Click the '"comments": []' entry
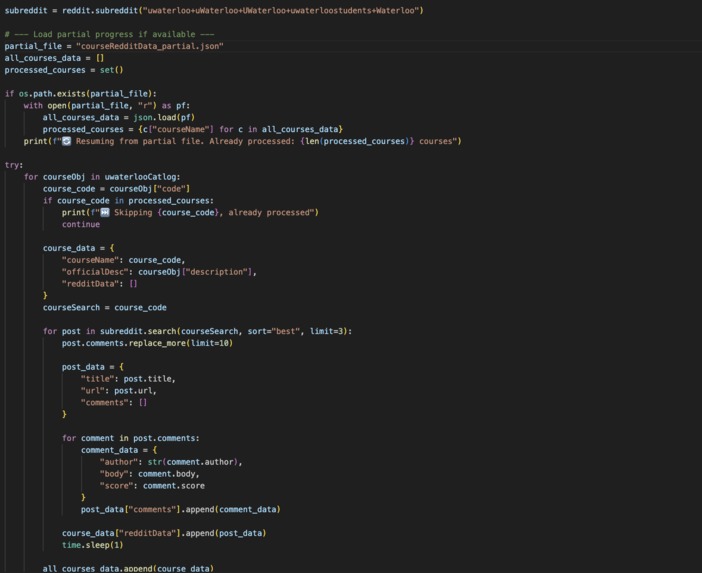 pyautogui.click(x=114, y=402)
